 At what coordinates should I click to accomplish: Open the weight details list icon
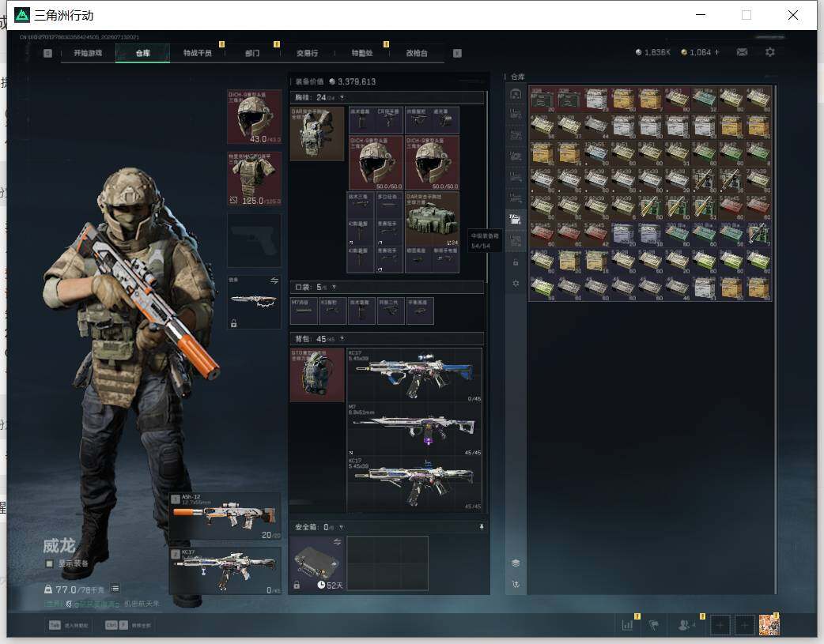tap(115, 589)
